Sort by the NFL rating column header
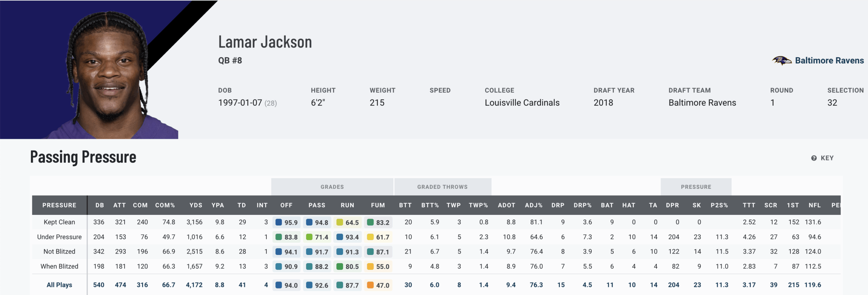 click(814, 205)
